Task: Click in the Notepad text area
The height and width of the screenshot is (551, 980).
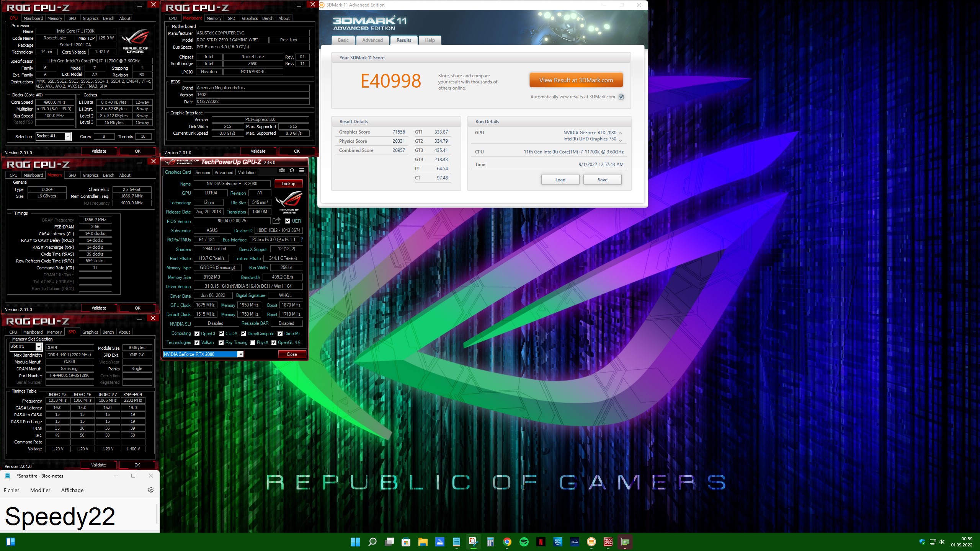Action: click(78, 514)
